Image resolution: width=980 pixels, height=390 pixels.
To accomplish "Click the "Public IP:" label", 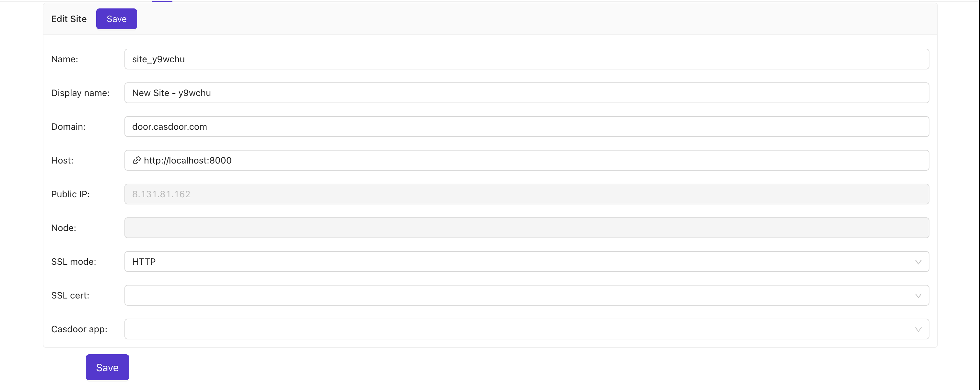I will point(70,194).
